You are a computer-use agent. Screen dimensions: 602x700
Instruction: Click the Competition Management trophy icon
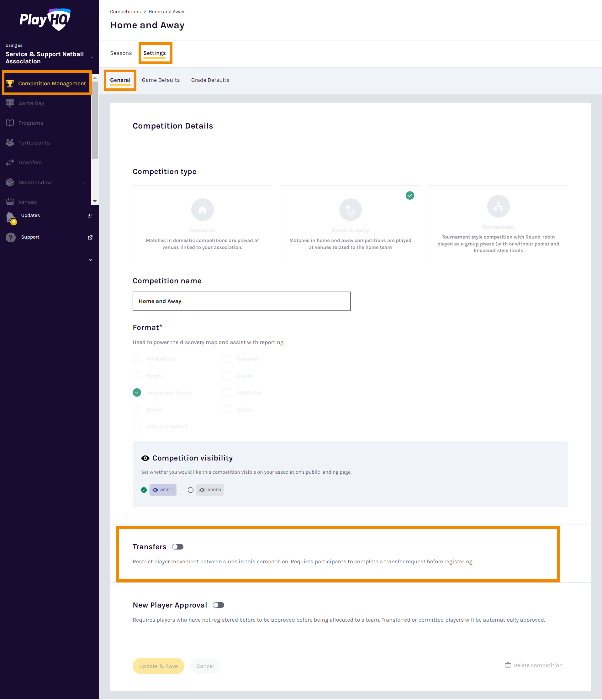10,83
